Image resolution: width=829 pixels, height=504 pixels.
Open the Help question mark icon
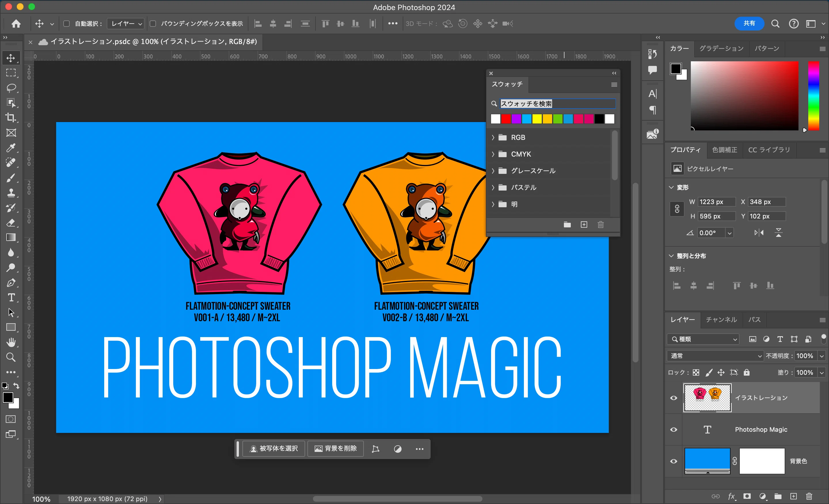tap(794, 24)
